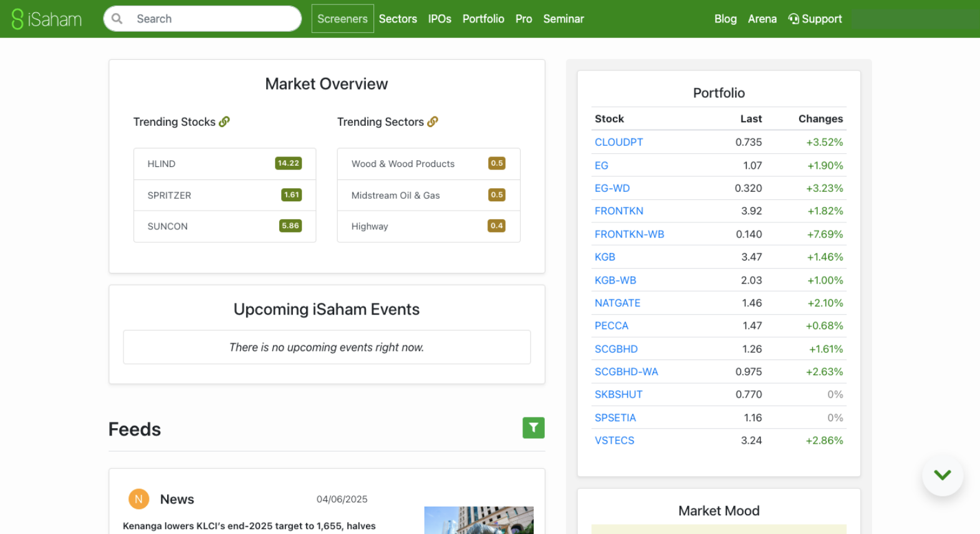Open the Support link

point(815,19)
